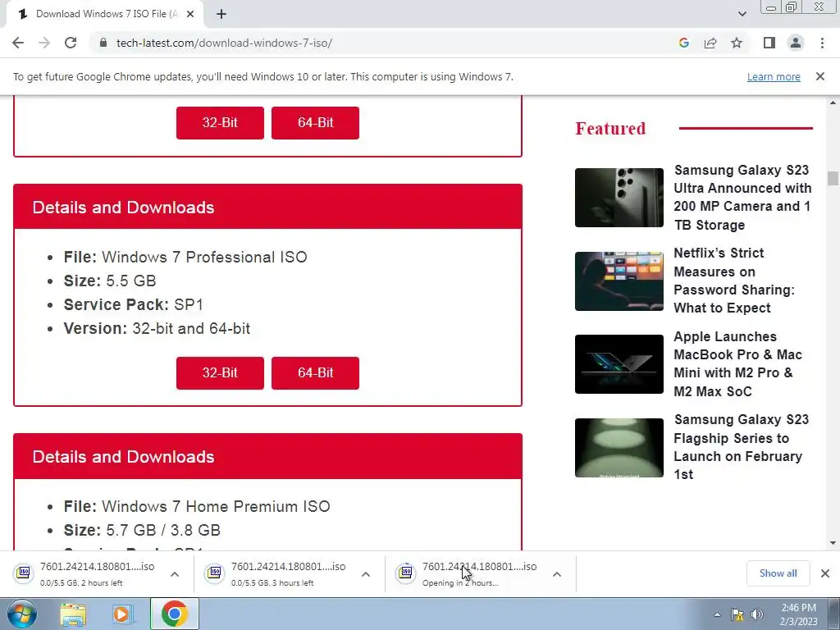Reload the current page

tap(71, 43)
